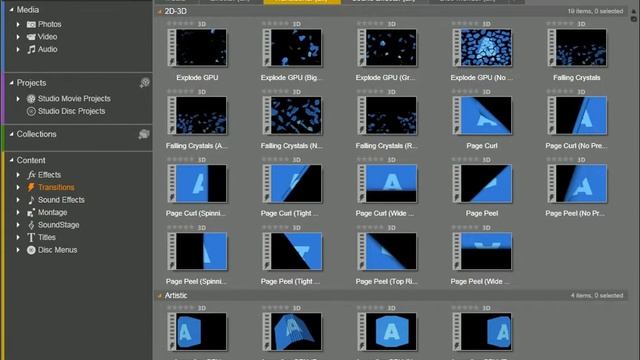Collapse the Projects section

point(11,83)
